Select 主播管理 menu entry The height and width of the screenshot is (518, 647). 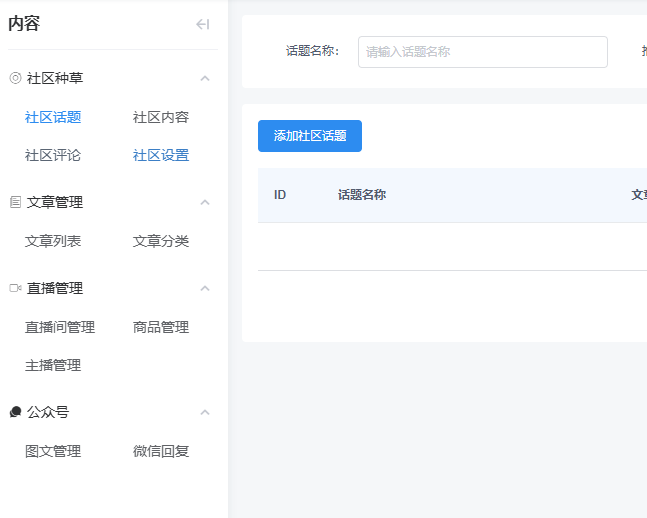pyautogui.click(x=53, y=365)
